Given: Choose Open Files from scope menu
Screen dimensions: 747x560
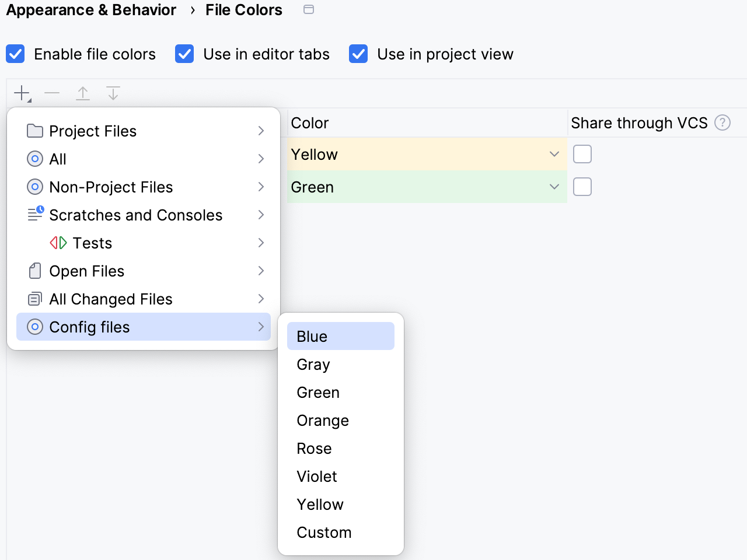Looking at the screenshot, I should click(87, 271).
